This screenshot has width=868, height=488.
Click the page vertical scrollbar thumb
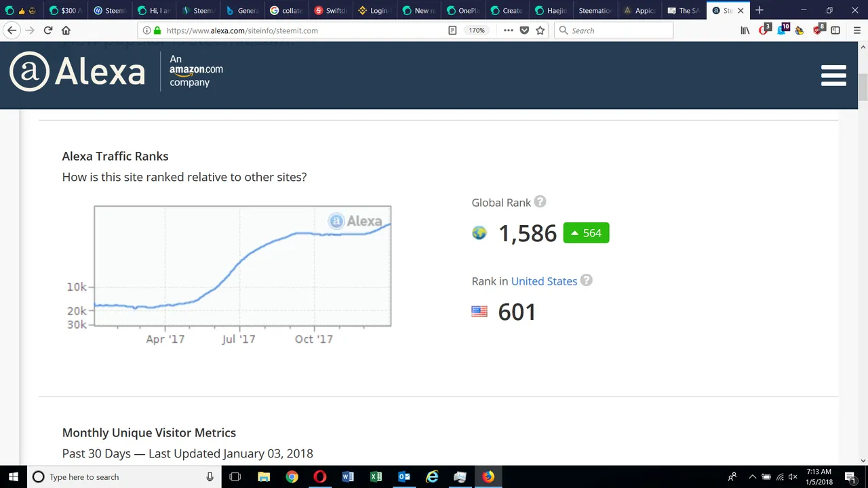(x=863, y=87)
